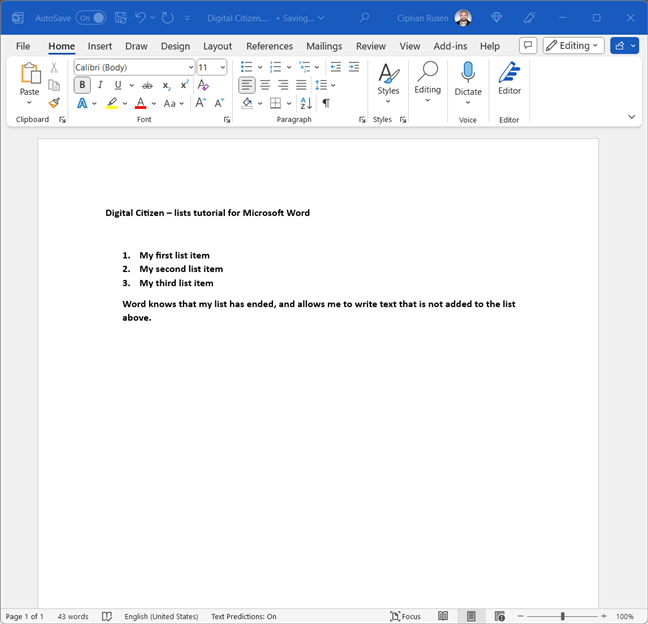Open the Comments pane icon

click(x=528, y=45)
